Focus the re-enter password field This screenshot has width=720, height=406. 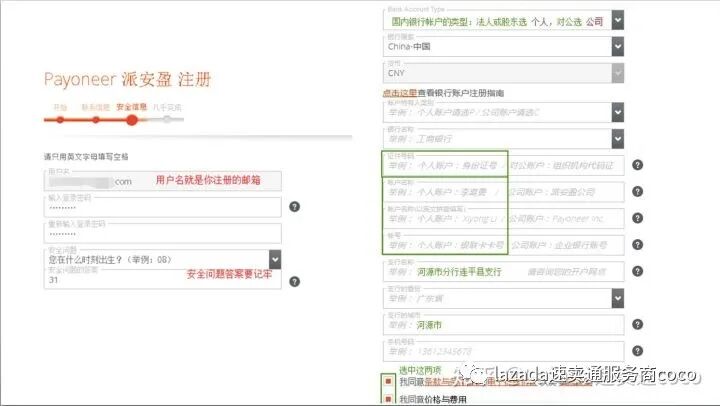pos(163,234)
